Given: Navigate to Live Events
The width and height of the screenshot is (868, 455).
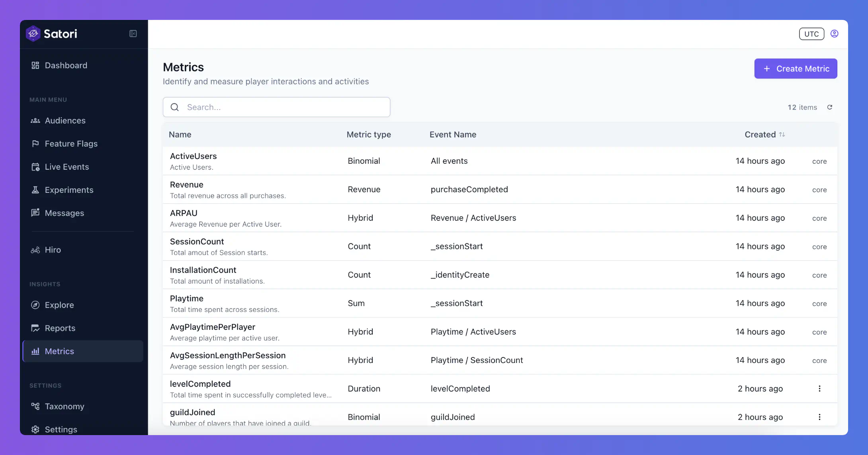Looking at the screenshot, I should (x=67, y=167).
